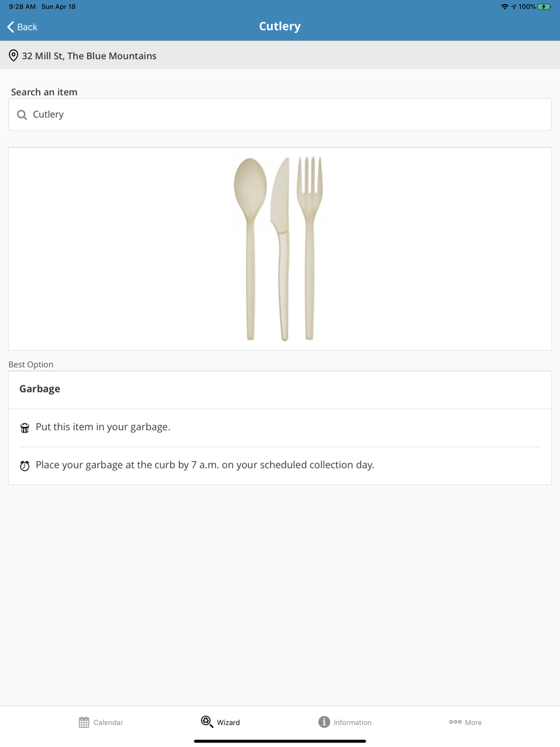Tap the Wi-Fi status icon

click(x=505, y=7)
